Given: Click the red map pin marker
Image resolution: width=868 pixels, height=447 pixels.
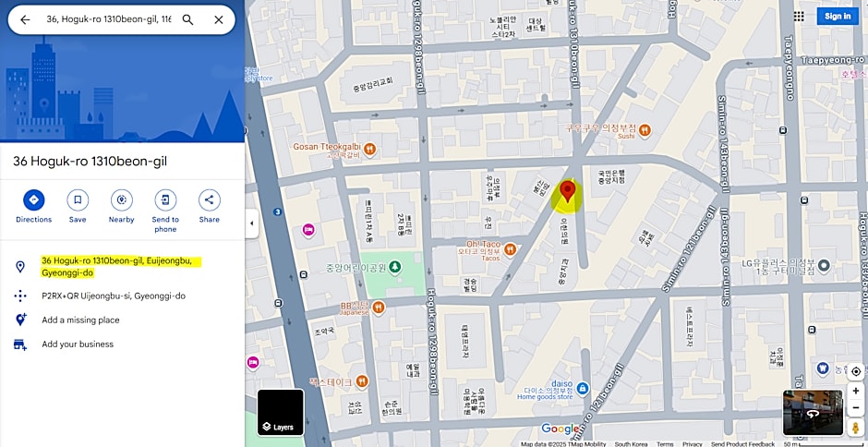Looking at the screenshot, I should (567, 192).
